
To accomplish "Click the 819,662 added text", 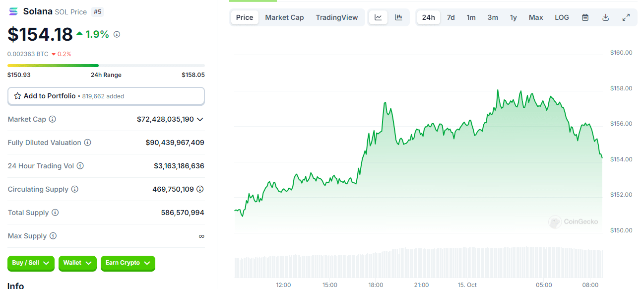I will (x=103, y=96).
